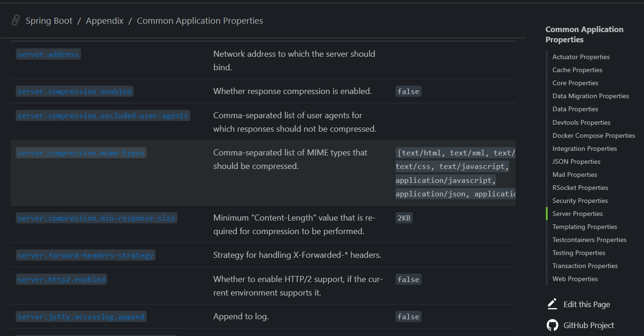Image resolution: width=644 pixels, height=336 pixels.
Task: Jump to Actuator Properties section
Action: (581, 57)
